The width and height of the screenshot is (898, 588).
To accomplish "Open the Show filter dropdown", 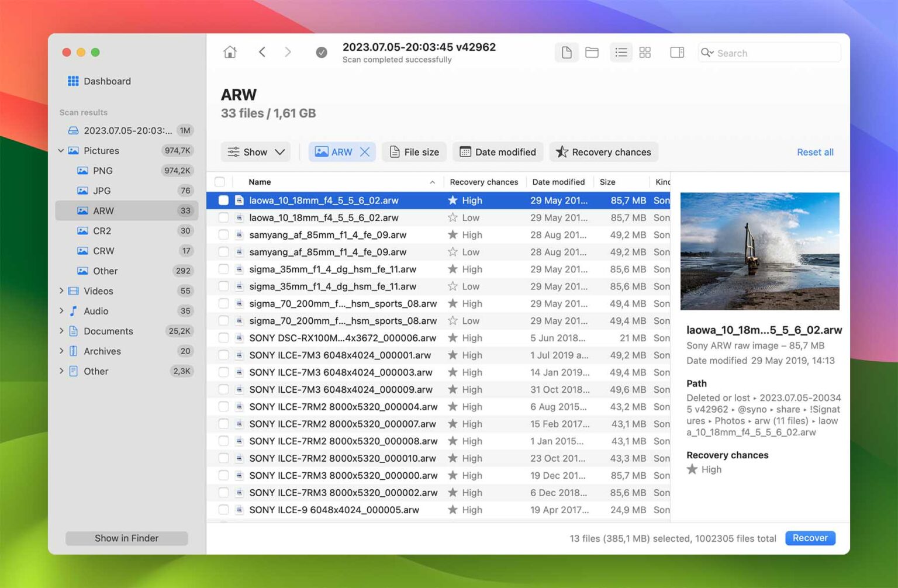I will 255,151.
